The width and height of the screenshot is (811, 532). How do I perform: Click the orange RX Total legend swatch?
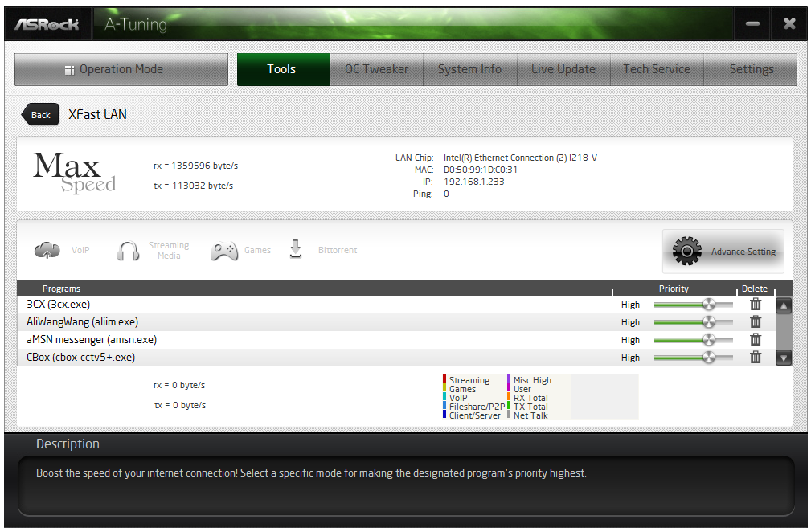509,396
